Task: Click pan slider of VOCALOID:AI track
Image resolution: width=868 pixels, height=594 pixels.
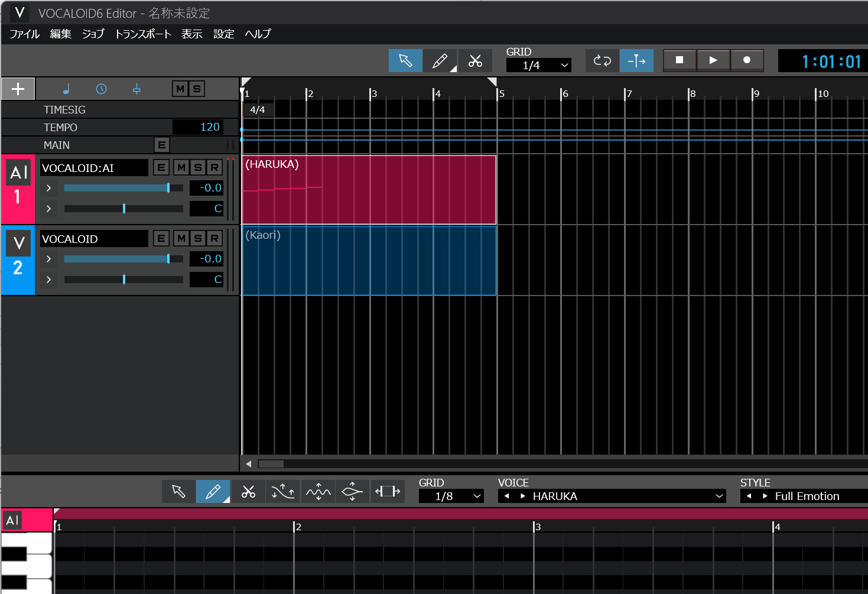Action: tap(123, 209)
